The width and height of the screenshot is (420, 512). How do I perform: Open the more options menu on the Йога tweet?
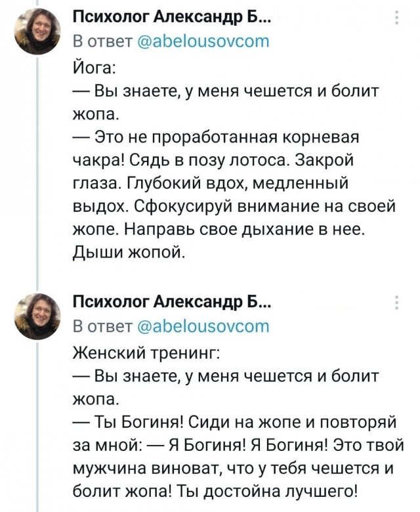(x=397, y=18)
